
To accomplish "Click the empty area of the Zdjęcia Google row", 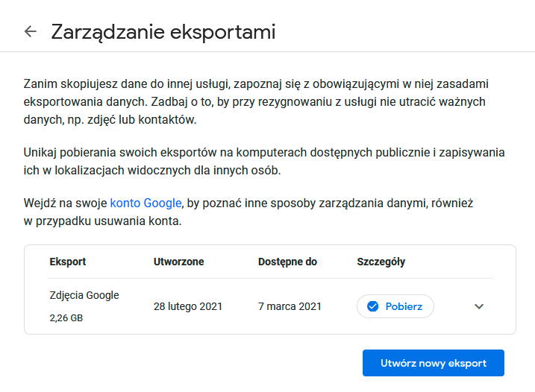I will [454, 306].
